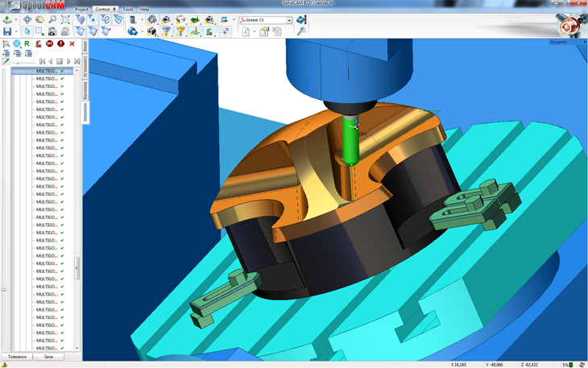Click the Save button below operations list
This screenshot has height=368, width=588.
pyautogui.click(x=48, y=357)
